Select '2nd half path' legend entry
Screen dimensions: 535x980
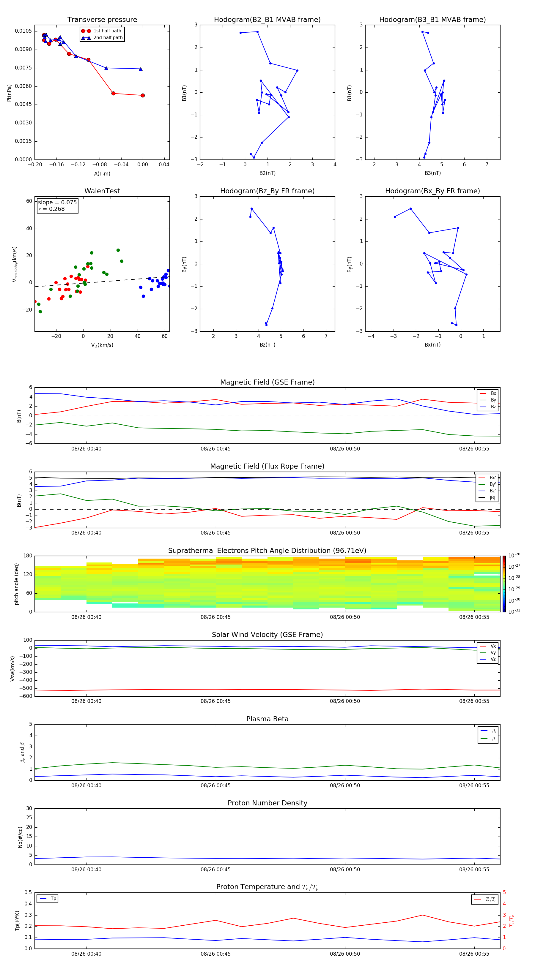[x=102, y=38]
